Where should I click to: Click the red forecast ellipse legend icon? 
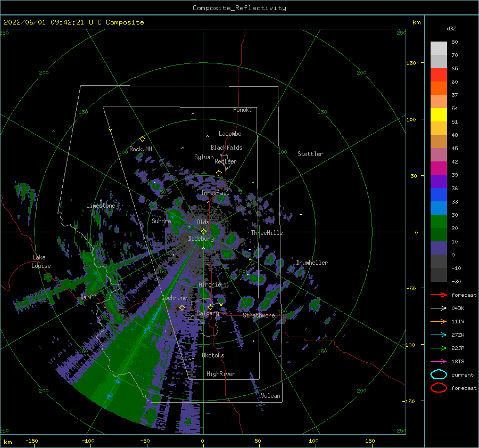(439, 388)
